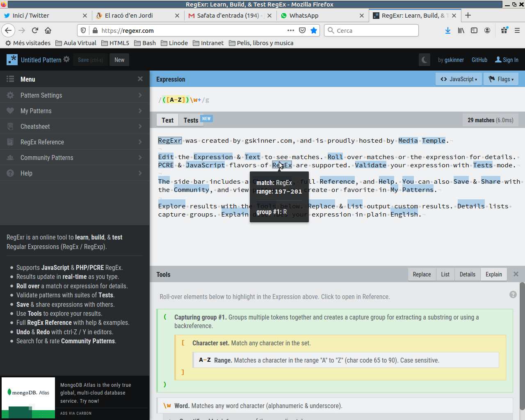The width and height of the screenshot is (525, 420).
Task: Select the Text tab
Action: coord(167,120)
